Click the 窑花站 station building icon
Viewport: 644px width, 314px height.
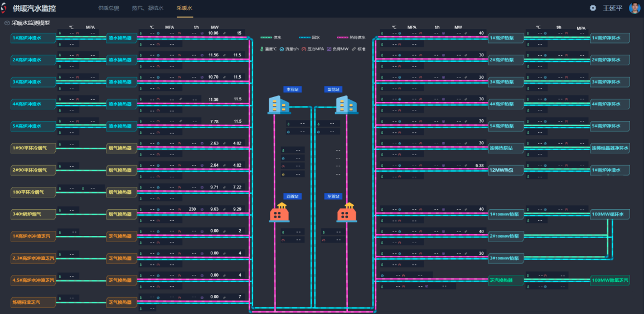click(346, 105)
